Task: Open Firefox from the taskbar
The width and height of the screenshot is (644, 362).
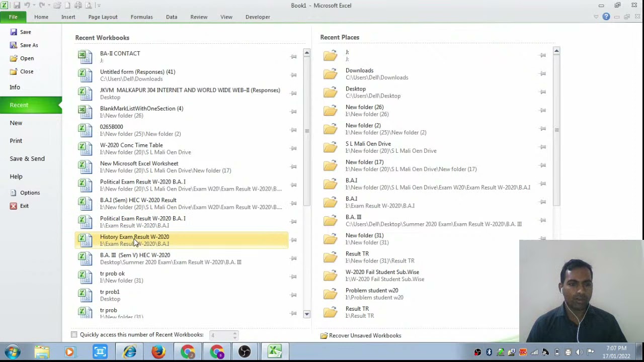Action: point(158,352)
